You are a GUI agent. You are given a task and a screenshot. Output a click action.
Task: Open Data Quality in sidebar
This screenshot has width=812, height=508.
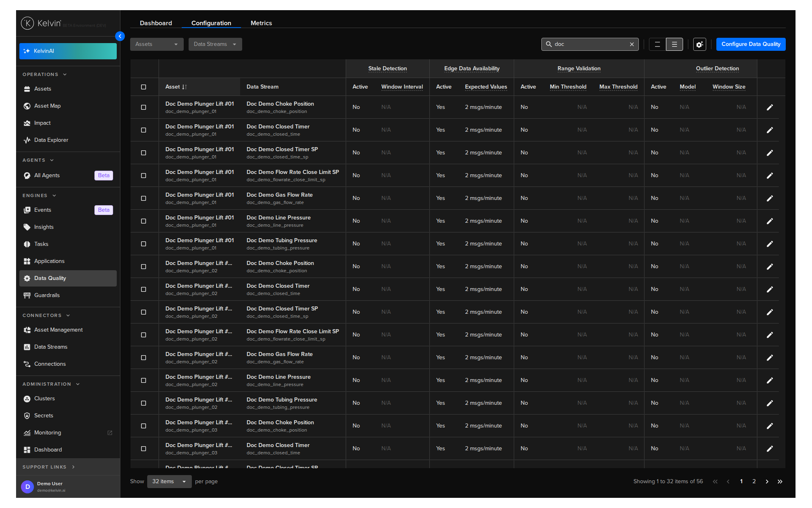[x=68, y=279]
